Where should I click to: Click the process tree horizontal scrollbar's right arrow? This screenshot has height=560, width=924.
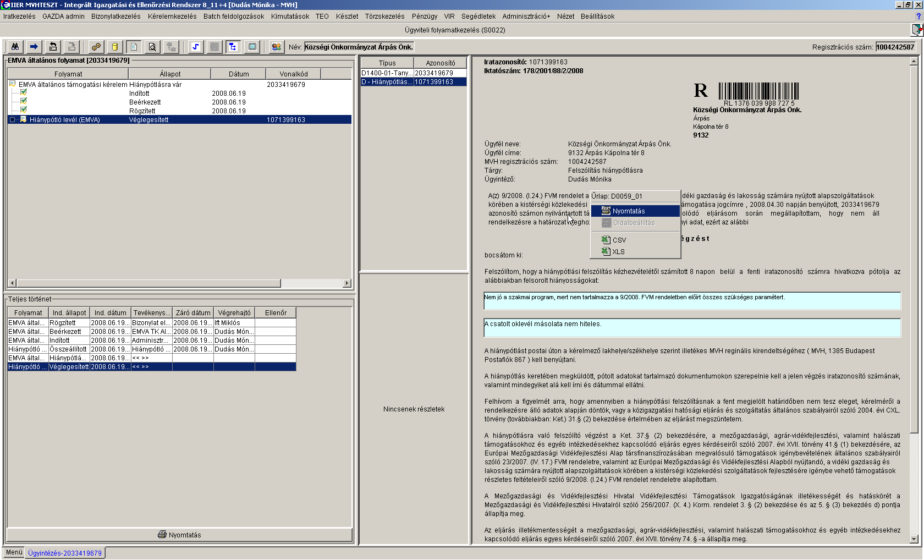[x=347, y=283]
